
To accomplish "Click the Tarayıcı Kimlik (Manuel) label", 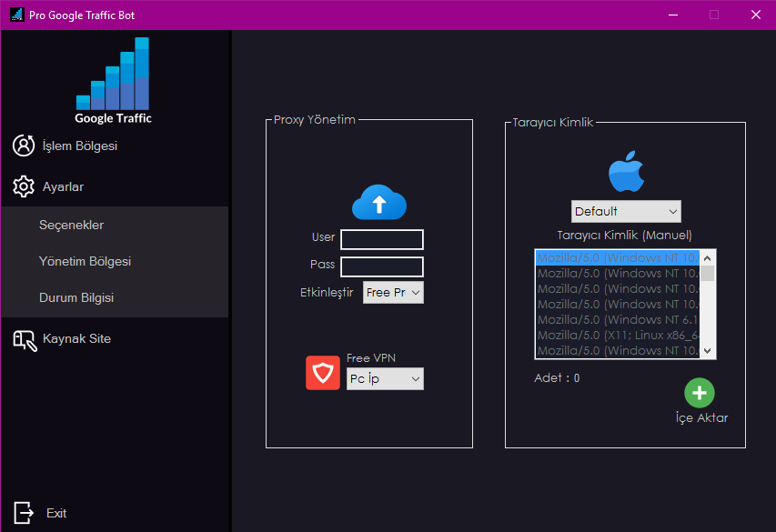I will coord(625,236).
